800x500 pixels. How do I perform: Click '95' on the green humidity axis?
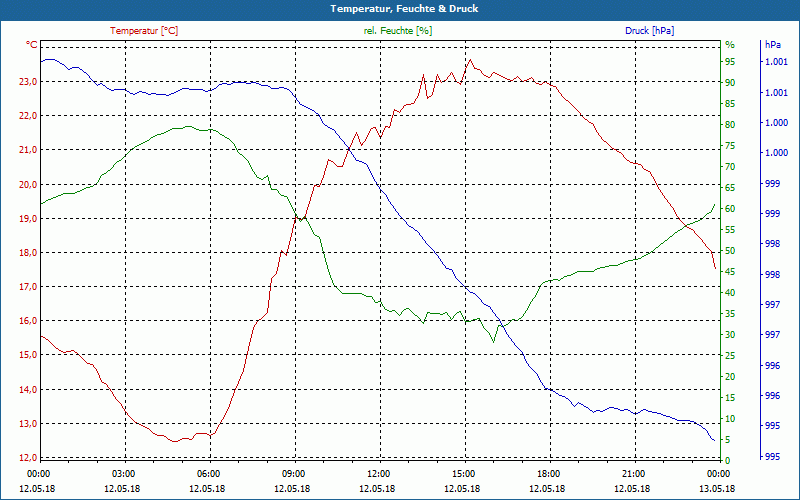(x=730, y=62)
